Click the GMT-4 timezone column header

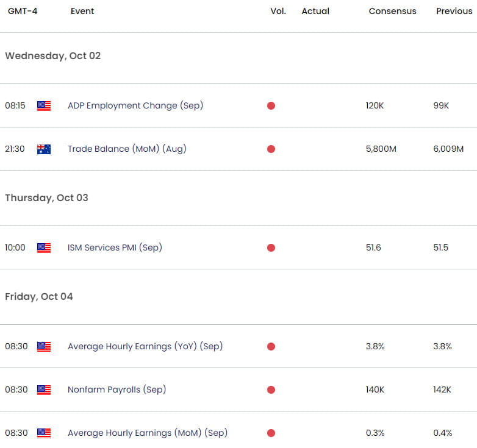(x=23, y=11)
